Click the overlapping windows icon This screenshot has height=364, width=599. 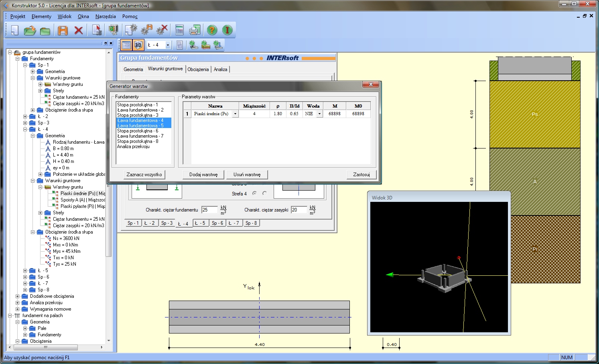click(x=180, y=45)
